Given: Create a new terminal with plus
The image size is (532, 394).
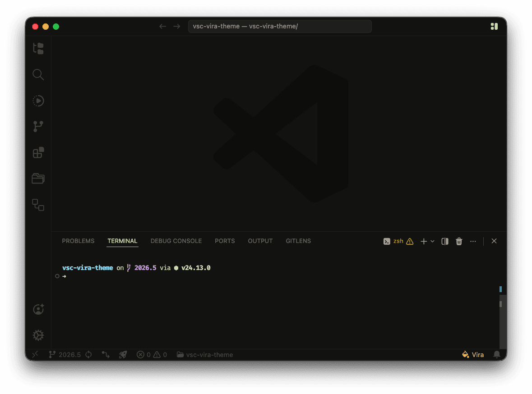Looking at the screenshot, I should tap(424, 242).
